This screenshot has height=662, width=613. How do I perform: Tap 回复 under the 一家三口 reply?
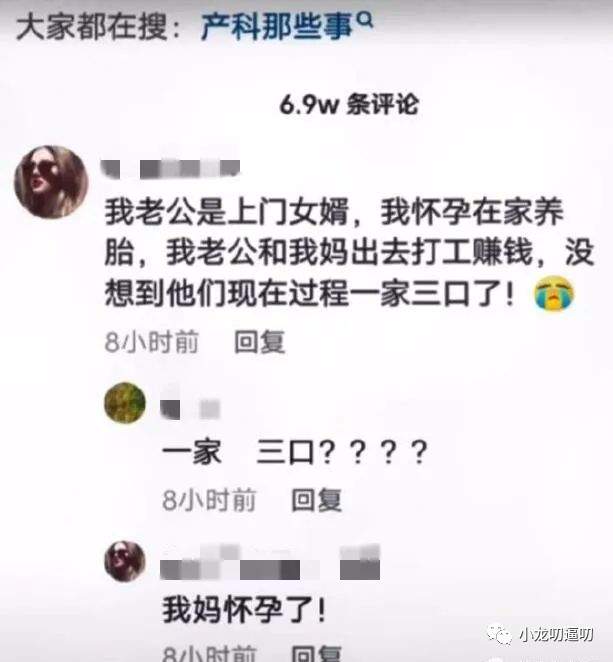pos(317,500)
